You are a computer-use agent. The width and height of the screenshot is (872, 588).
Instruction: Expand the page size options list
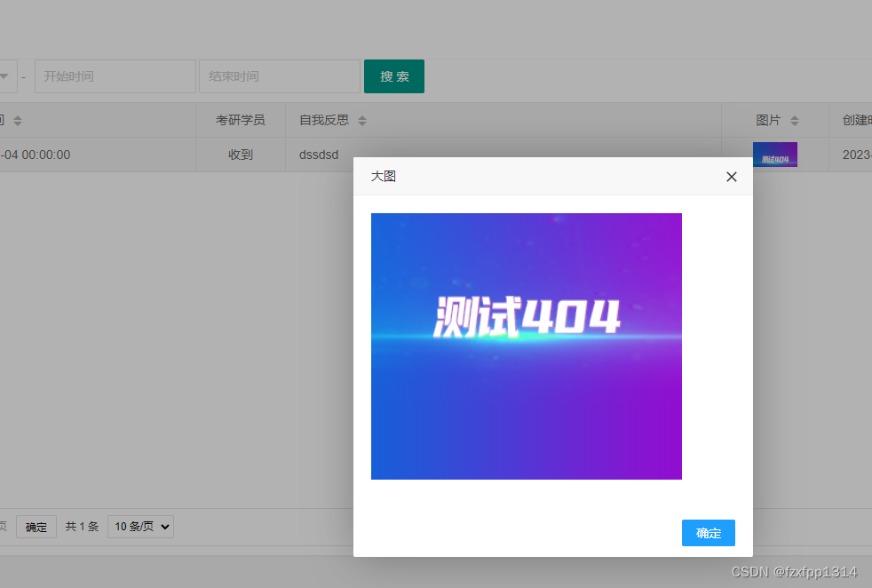coord(139,527)
